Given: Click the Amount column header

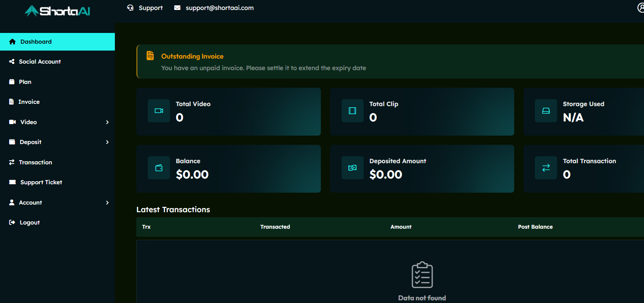Looking at the screenshot, I should pos(401,227).
